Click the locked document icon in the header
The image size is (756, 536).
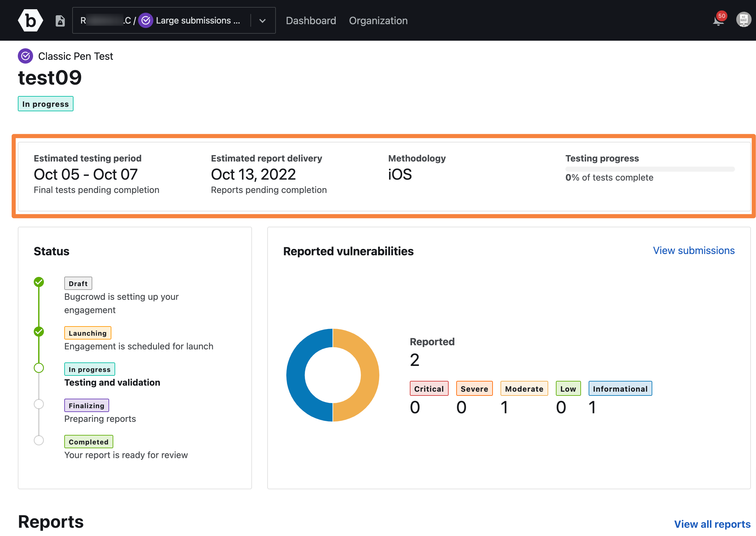pyautogui.click(x=60, y=20)
